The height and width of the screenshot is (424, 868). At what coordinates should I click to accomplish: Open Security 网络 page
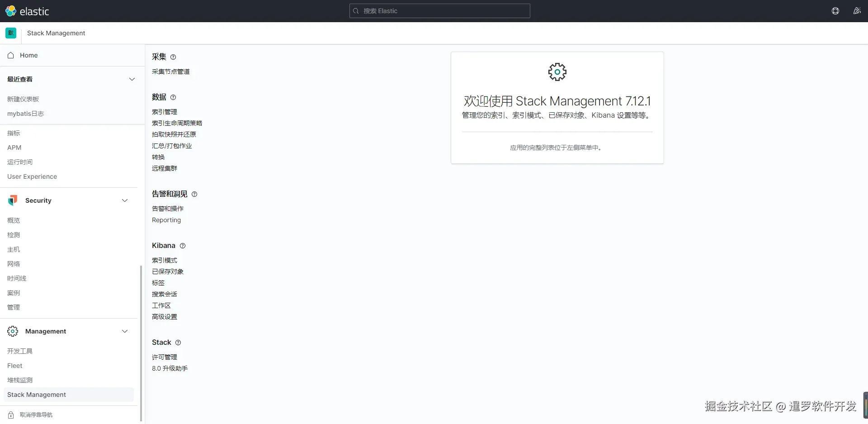point(14,264)
